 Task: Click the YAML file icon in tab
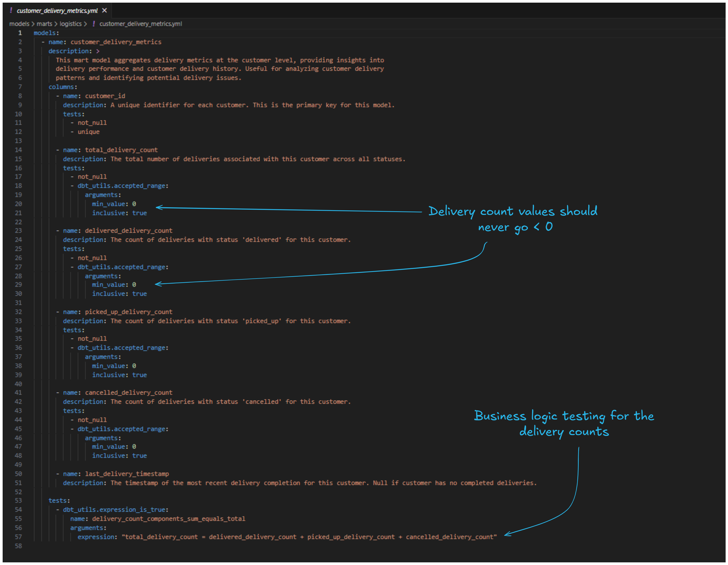point(11,10)
